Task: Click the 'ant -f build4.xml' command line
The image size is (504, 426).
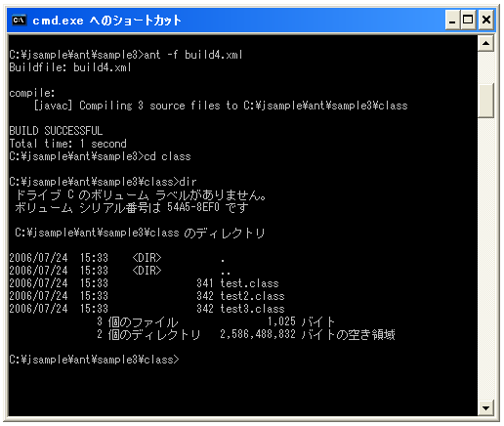Action: pyautogui.click(x=126, y=55)
